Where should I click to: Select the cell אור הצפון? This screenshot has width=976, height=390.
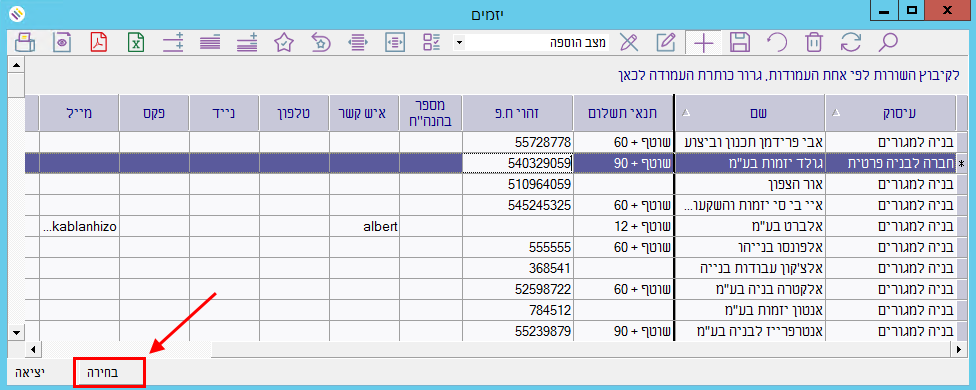coord(749,184)
